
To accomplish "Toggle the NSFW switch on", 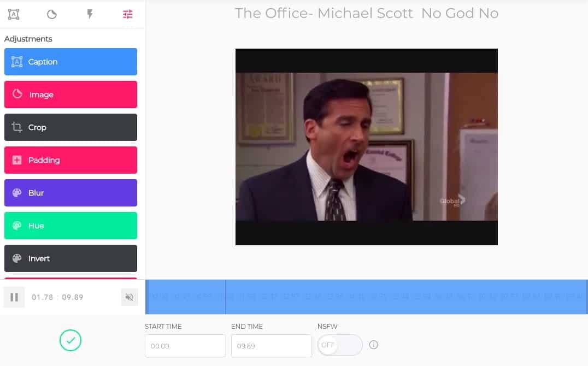I will [339, 344].
